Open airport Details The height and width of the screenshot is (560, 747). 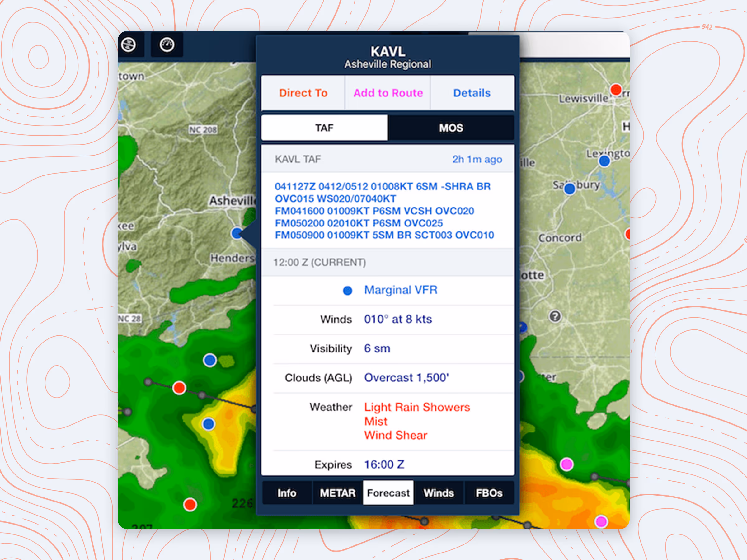(472, 93)
